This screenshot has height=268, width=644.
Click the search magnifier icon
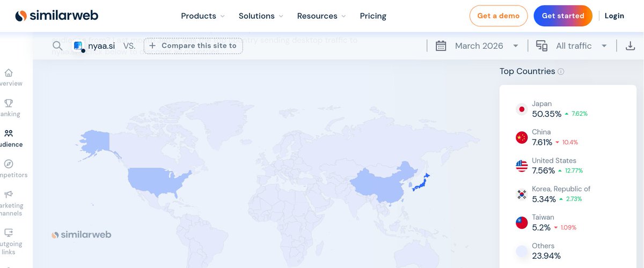[57, 46]
